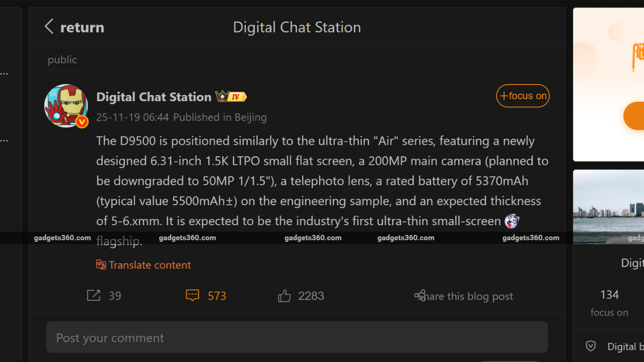Click into the Post your comment field
Screen dimensions: 644x362
click(297, 337)
